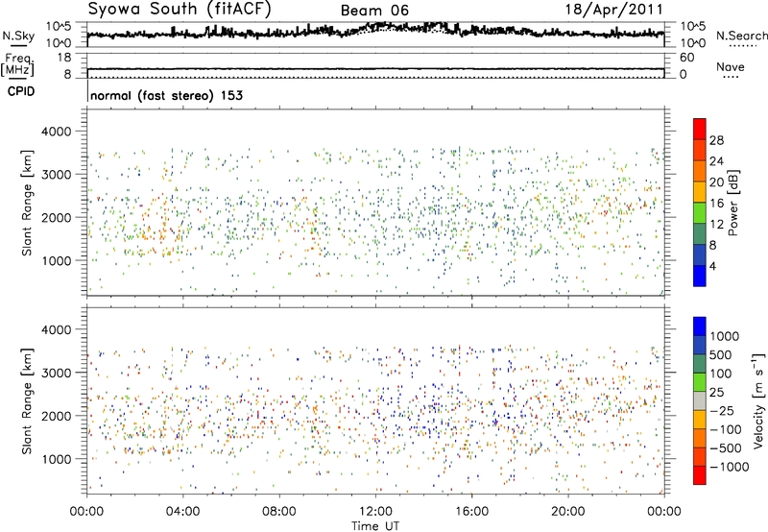Screen dimensions: 768x532
Task: Click the '04:00' time tick label
Action: pos(182,512)
